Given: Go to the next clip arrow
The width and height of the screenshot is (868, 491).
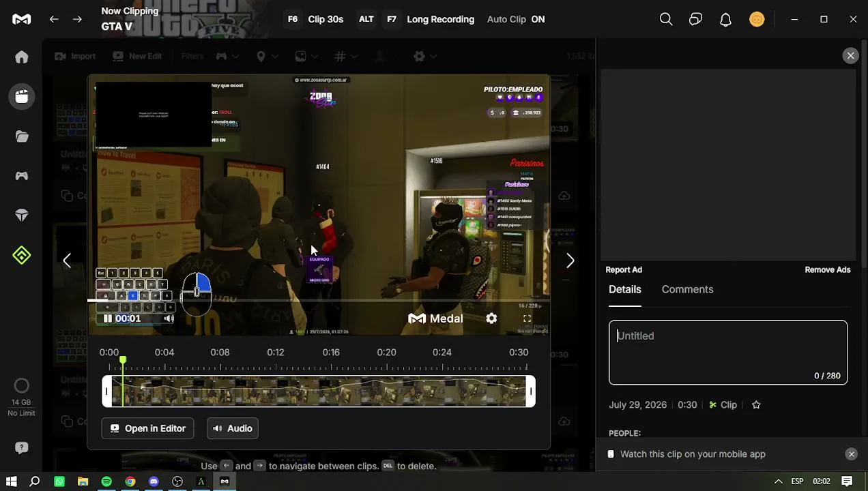Looking at the screenshot, I should click(570, 261).
